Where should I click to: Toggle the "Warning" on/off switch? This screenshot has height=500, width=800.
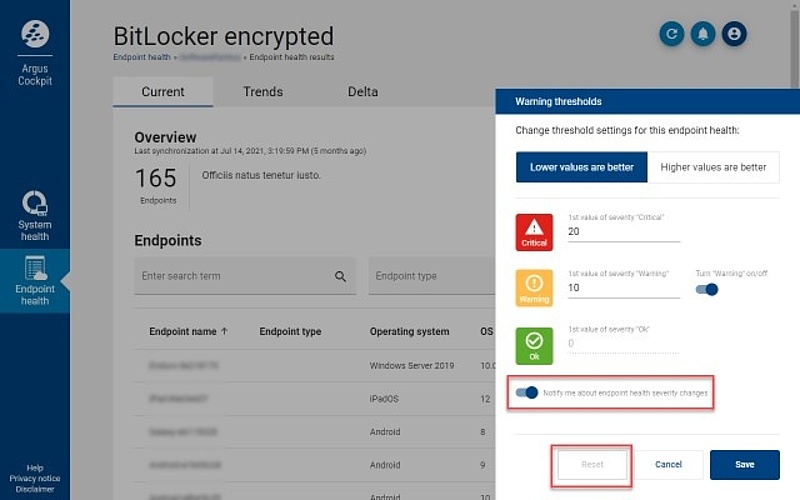[707, 289]
